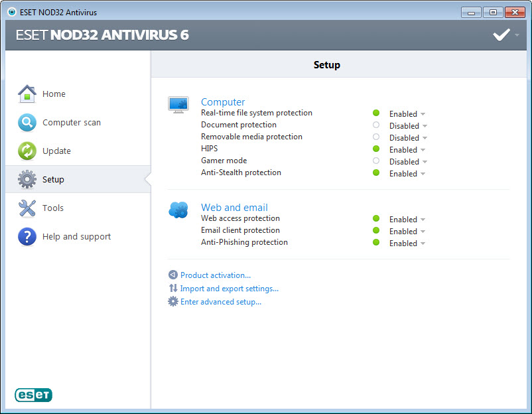The image size is (532, 414).
Task: Click the ESET NOD32 ANTIVIRUS 6 banner title
Action: click(102, 35)
